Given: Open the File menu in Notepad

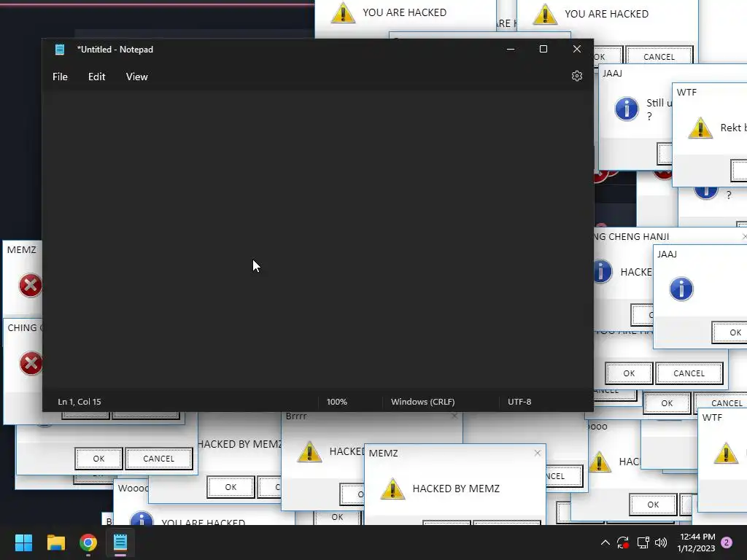Looking at the screenshot, I should 60,77.
